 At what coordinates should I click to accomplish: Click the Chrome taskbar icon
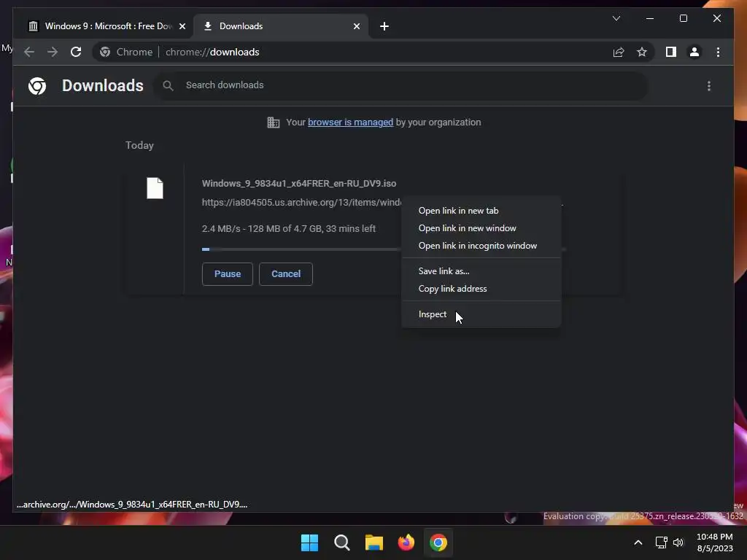pyautogui.click(x=438, y=542)
